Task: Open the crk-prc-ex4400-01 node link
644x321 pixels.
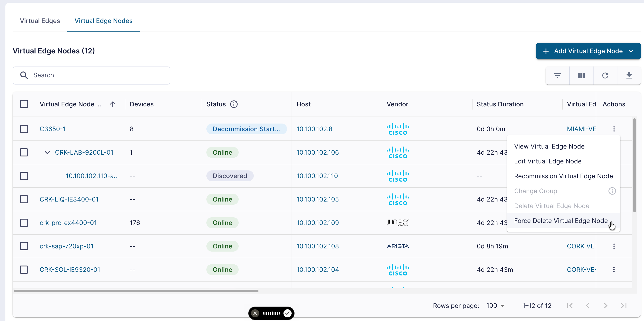Action: click(68, 223)
